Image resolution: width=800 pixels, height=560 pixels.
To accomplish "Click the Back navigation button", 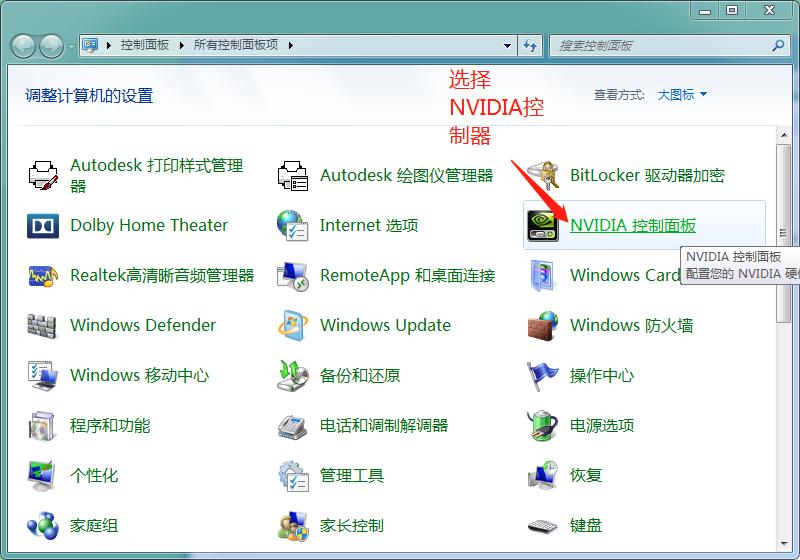I will pyautogui.click(x=23, y=46).
